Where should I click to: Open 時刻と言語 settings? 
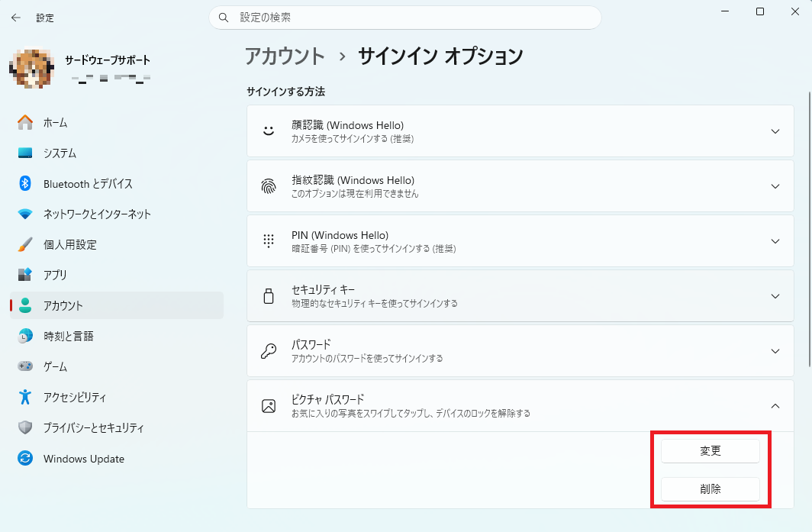coord(117,336)
